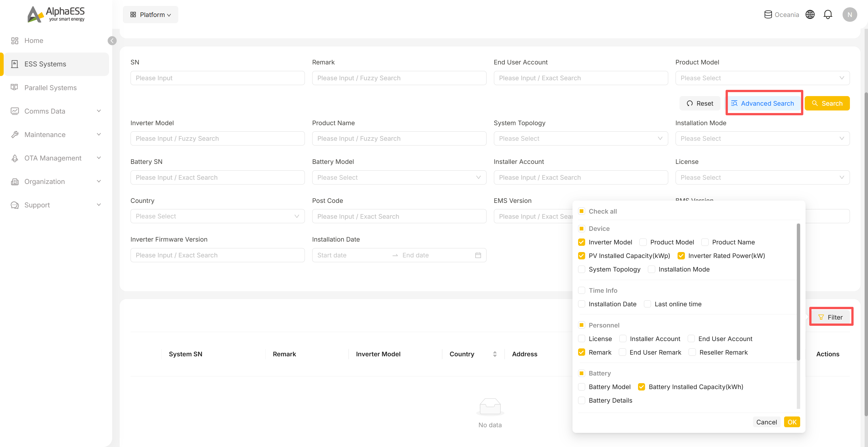This screenshot has width=868, height=447.
Task: Open the Installation Date calendar icon
Action: click(x=478, y=255)
